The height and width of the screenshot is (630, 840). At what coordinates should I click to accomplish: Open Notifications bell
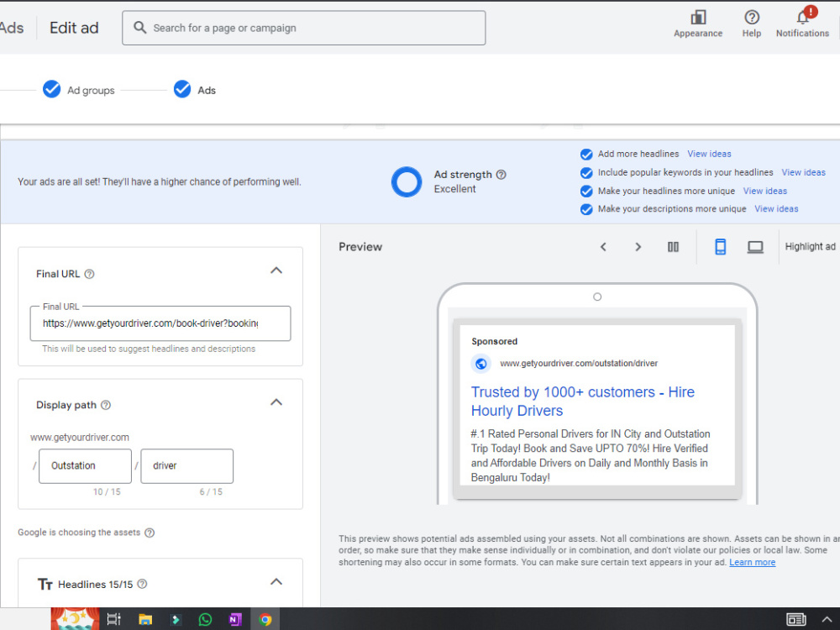point(802,24)
